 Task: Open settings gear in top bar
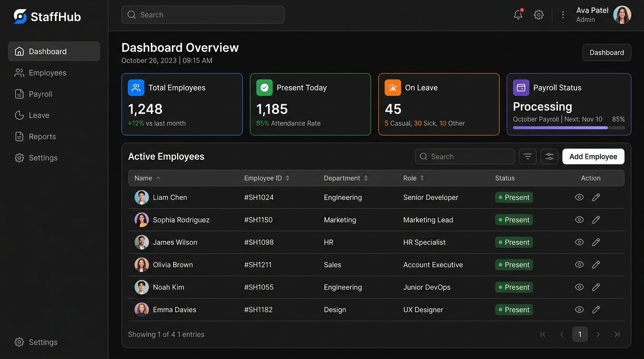539,14
